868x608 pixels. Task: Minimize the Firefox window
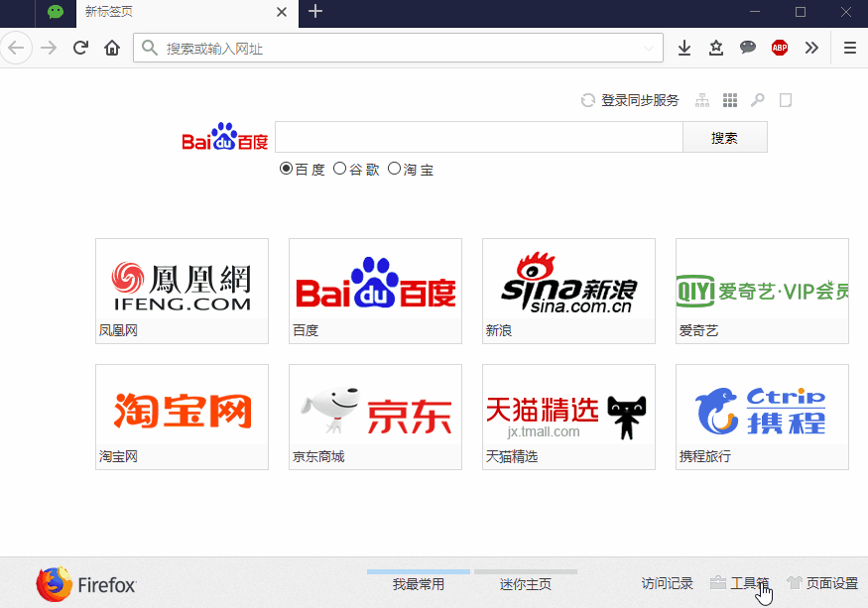coord(755,12)
